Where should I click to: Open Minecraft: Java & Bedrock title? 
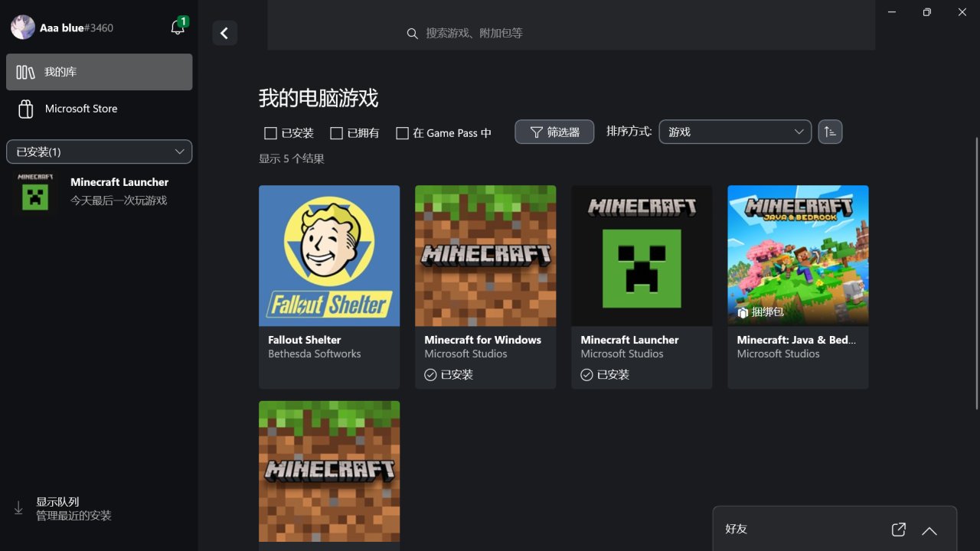[797, 340]
